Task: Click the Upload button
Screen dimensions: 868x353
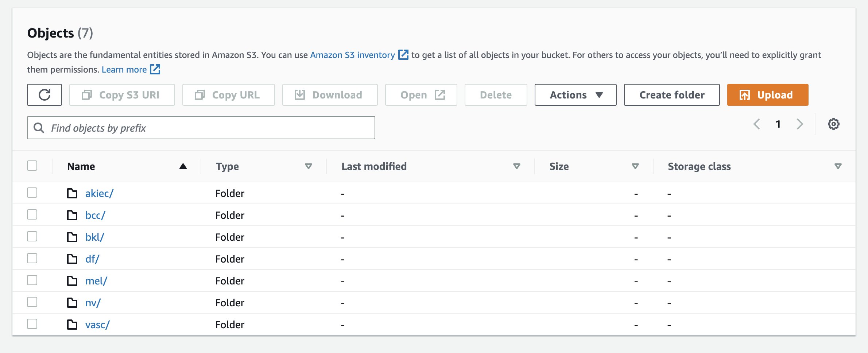Action: [768, 95]
